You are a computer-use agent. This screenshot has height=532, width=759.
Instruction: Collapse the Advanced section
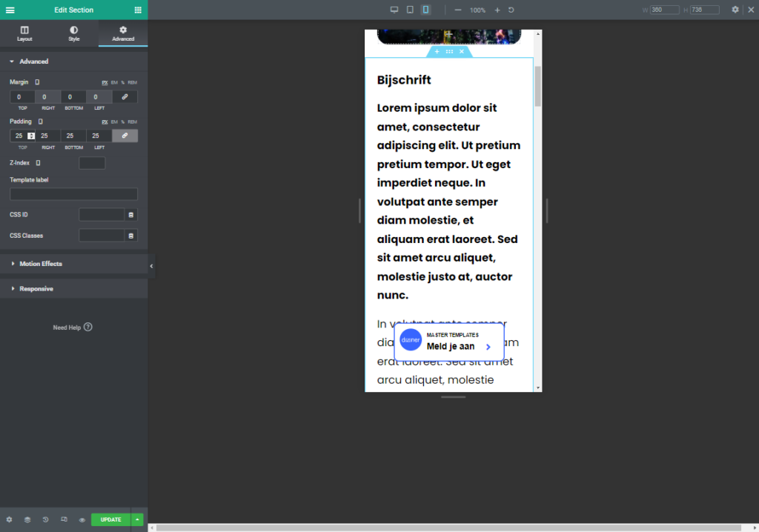(33, 61)
